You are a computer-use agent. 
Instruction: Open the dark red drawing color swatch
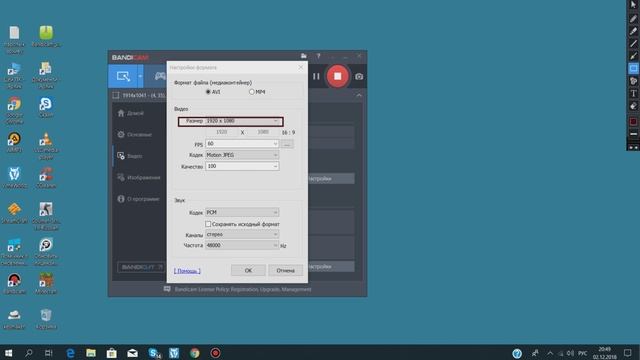633,122
